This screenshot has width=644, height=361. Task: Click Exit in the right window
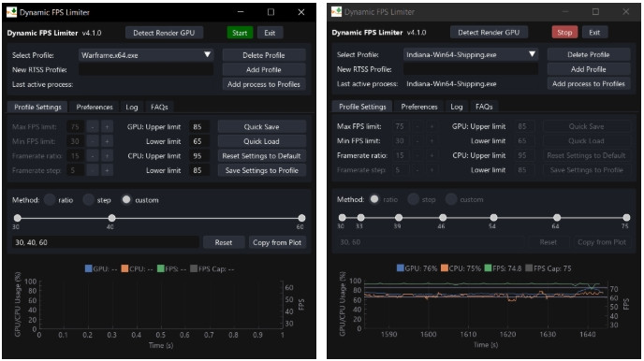click(594, 33)
